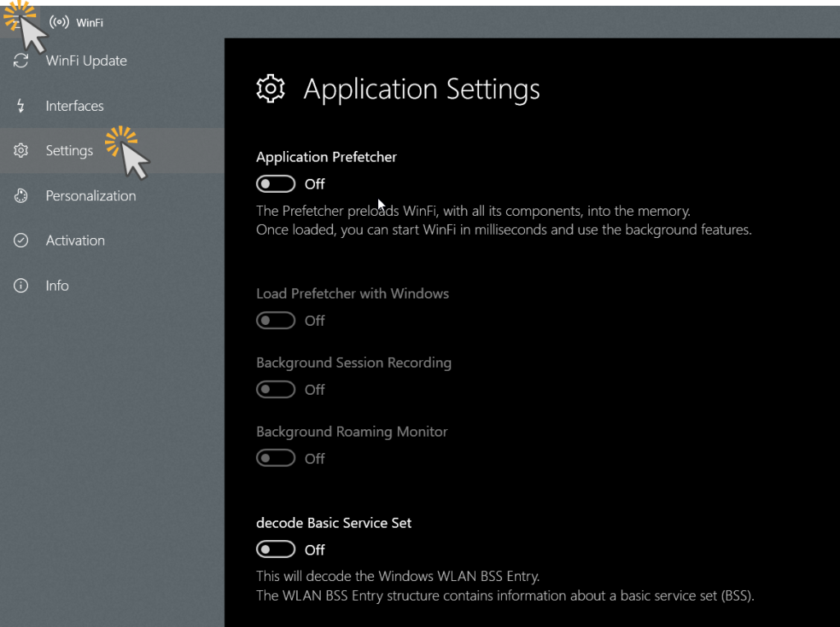Image resolution: width=840 pixels, height=627 pixels.
Task: Turn on Background Session Recording switch
Action: (x=276, y=390)
